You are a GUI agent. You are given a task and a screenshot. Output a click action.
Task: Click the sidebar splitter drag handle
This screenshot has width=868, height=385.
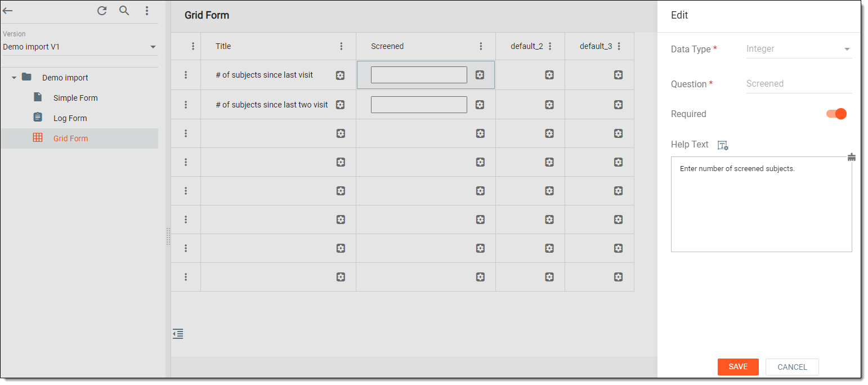click(168, 236)
